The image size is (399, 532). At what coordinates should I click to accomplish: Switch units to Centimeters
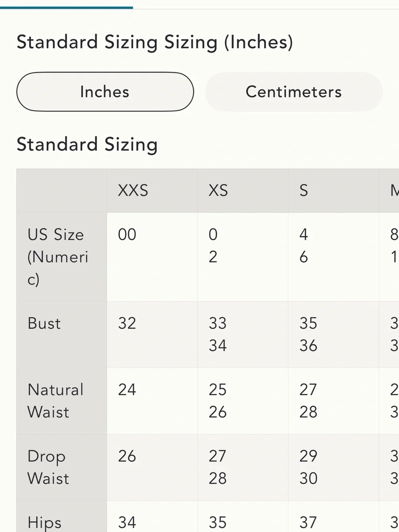294,92
